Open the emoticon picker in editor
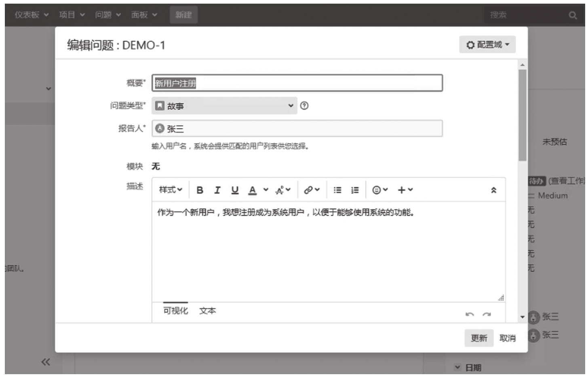The image size is (588, 377). 380,190
